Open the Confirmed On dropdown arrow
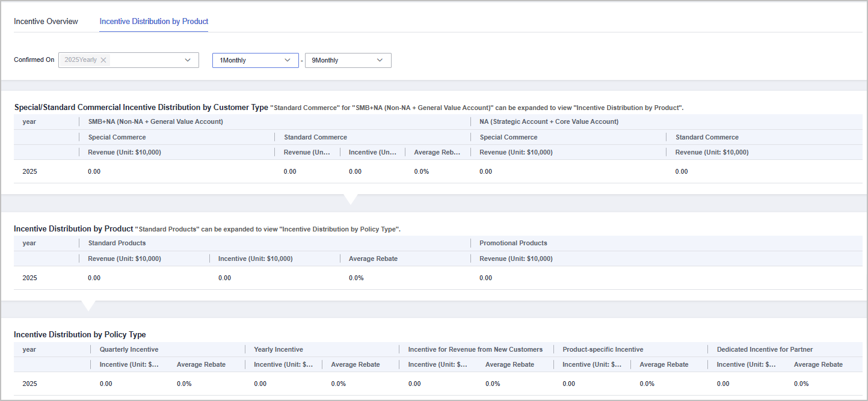868x401 pixels. (188, 60)
